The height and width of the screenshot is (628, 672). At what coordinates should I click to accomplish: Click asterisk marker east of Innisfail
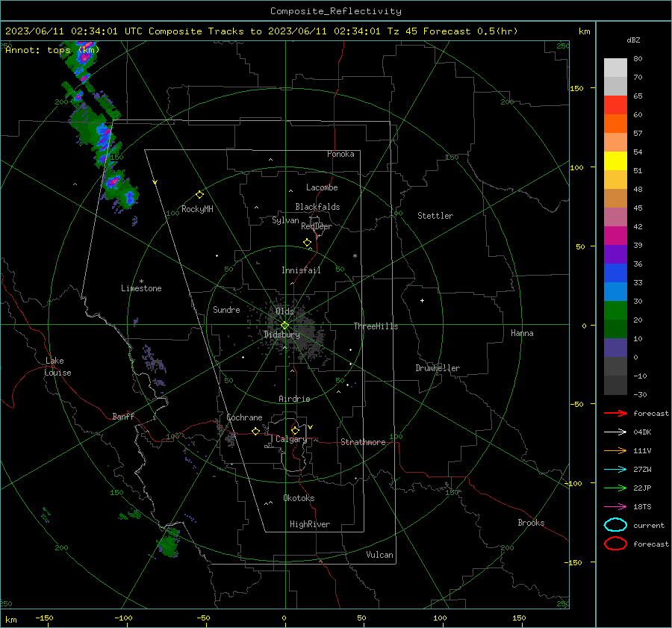coord(355,256)
